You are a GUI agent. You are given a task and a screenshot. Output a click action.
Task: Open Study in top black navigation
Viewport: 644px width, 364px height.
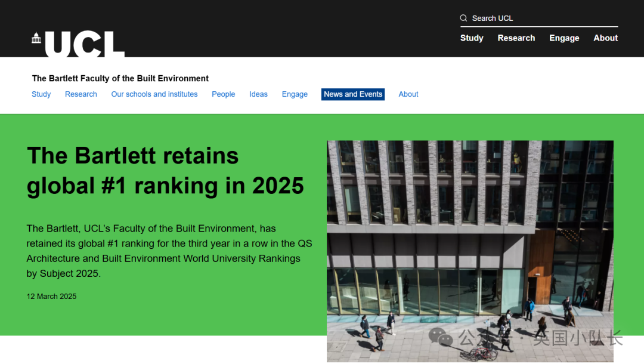click(472, 38)
